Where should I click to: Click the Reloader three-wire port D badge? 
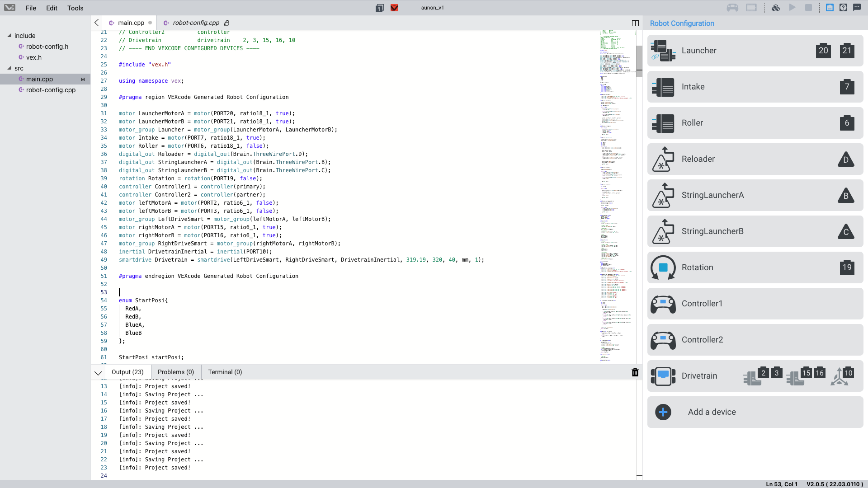(x=846, y=160)
